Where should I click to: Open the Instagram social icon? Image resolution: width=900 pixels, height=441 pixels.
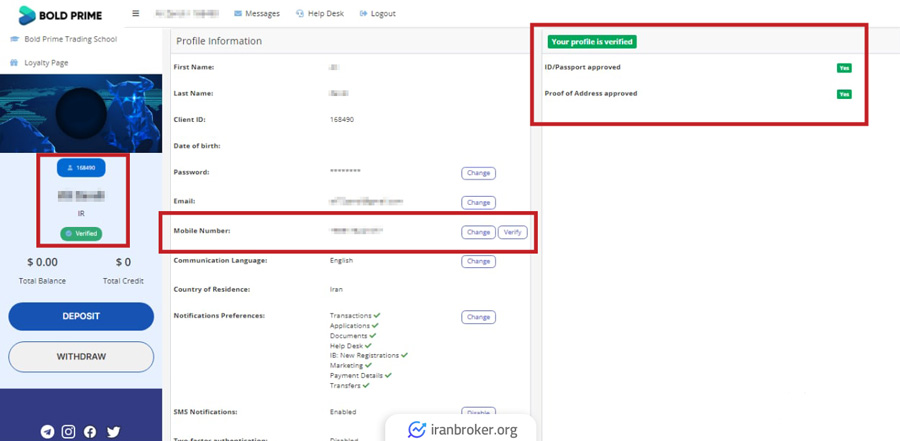click(x=69, y=432)
